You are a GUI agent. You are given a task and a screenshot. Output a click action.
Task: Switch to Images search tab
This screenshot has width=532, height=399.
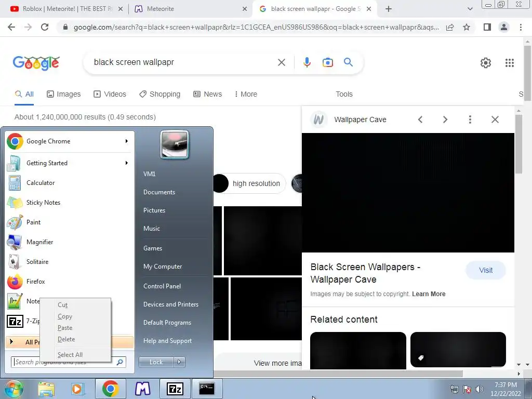[x=64, y=94]
